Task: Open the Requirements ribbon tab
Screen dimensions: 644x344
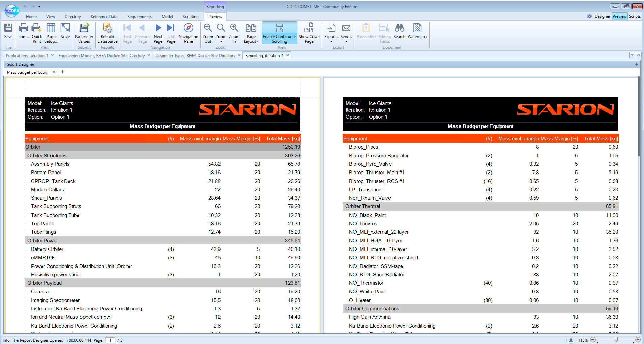Action: pyautogui.click(x=139, y=17)
